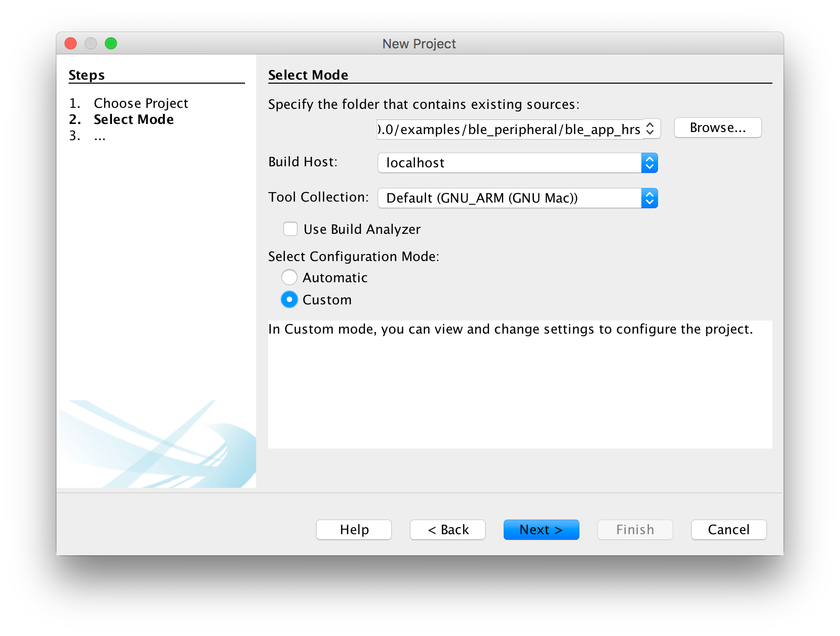Open the Tool Collection dropdown
840x636 pixels.
pyautogui.click(x=517, y=198)
